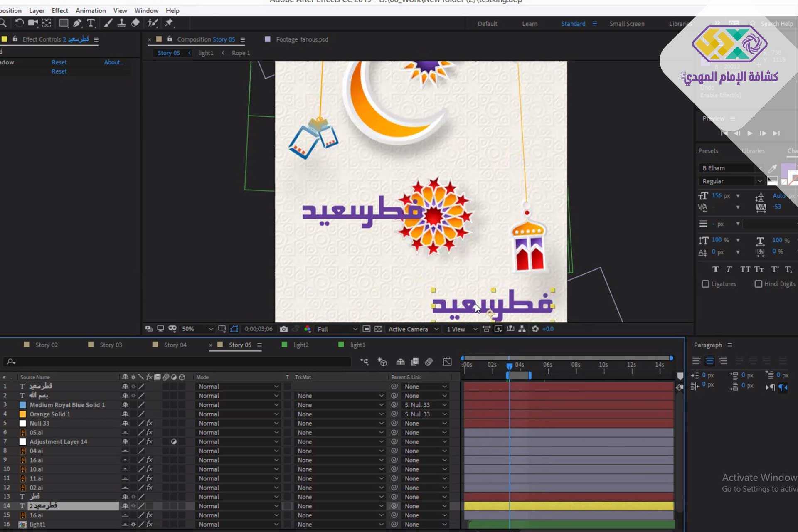Viewport: 798px width, 532px height.
Task: Enable the Ligatures checkbox
Action: tap(705, 284)
